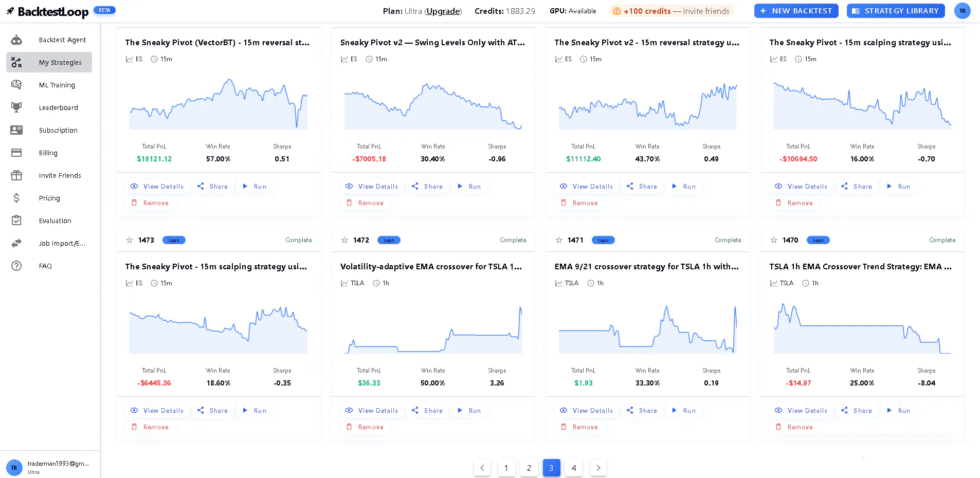Run Volatility-adaptive EMA crossover strategy

[469, 411]
